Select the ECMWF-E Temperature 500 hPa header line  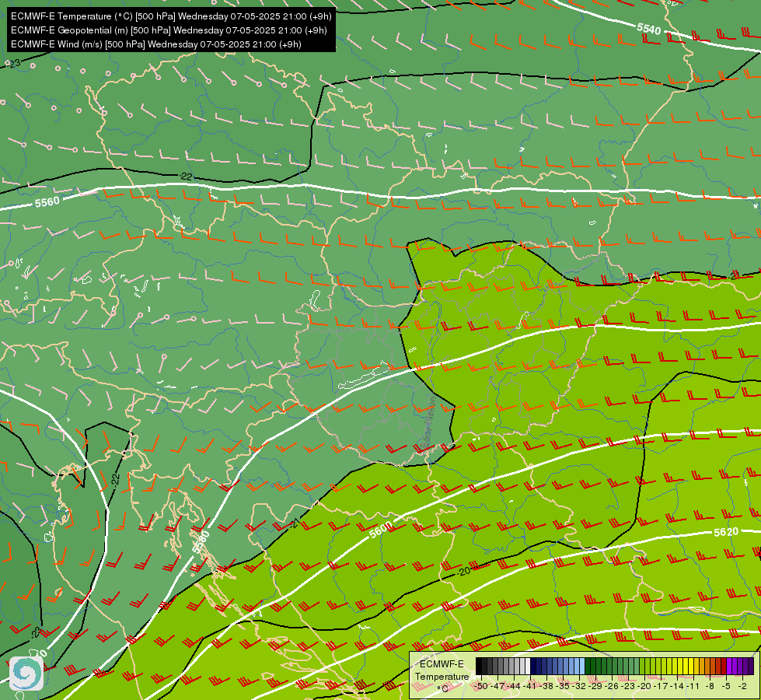point(171,16)
